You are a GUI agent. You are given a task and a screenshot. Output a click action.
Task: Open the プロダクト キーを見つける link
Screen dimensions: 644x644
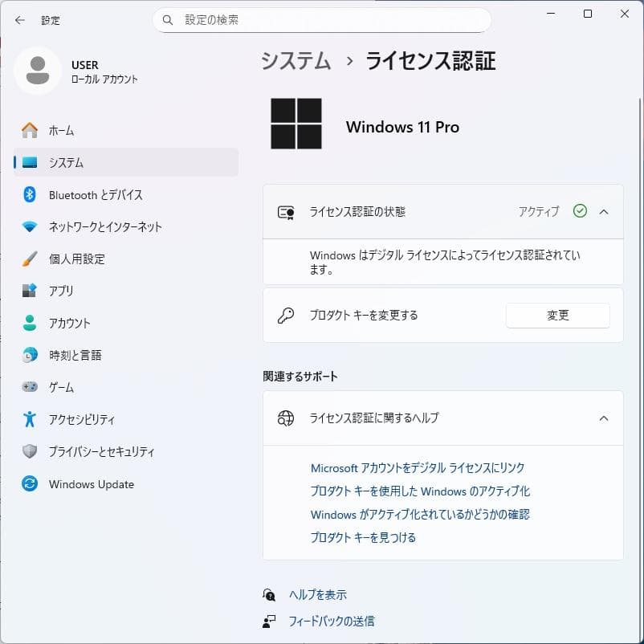(363, 536)
